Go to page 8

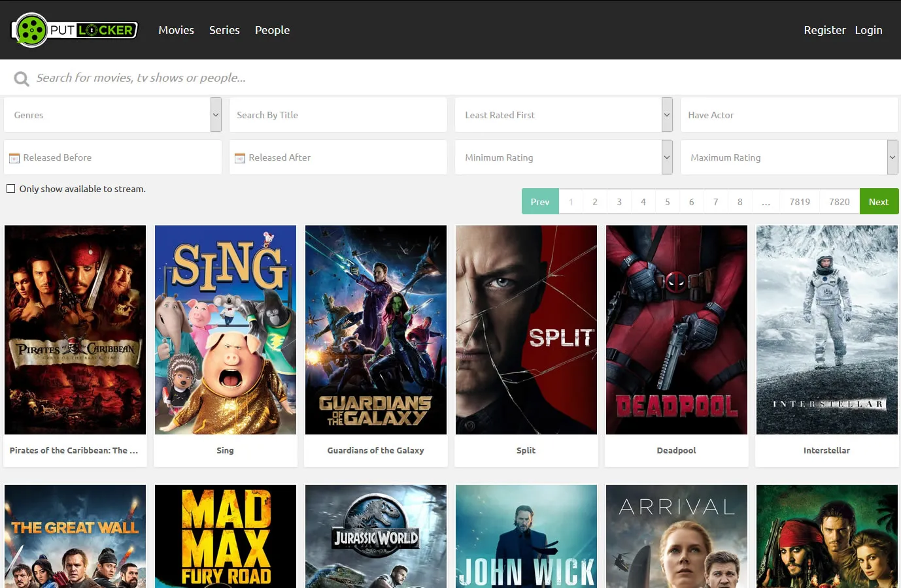(740, 201)
